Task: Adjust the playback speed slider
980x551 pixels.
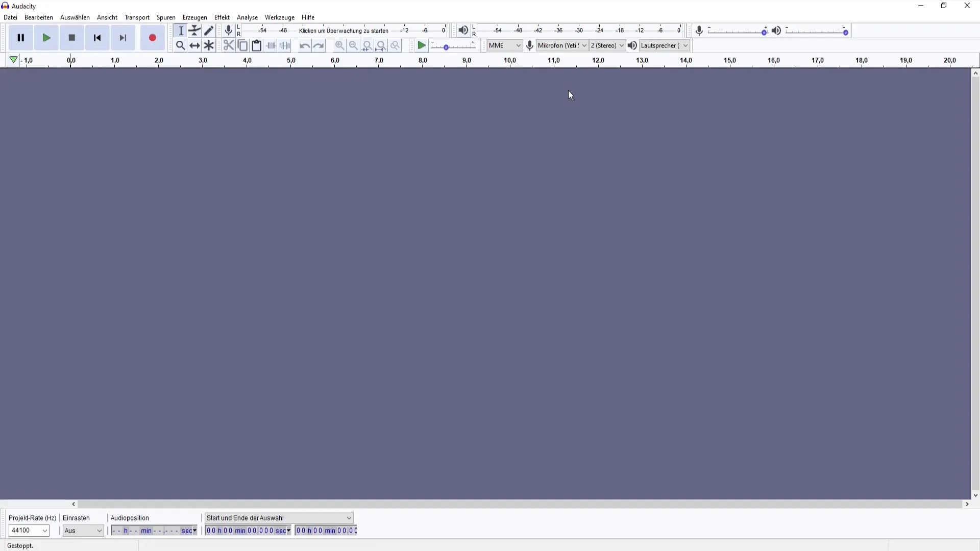Action: [x=446, y=47]
